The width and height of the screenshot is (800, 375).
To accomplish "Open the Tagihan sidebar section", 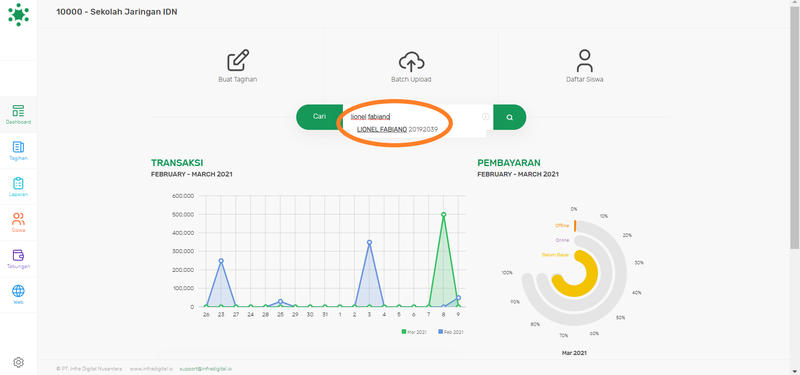I will 18,151.
